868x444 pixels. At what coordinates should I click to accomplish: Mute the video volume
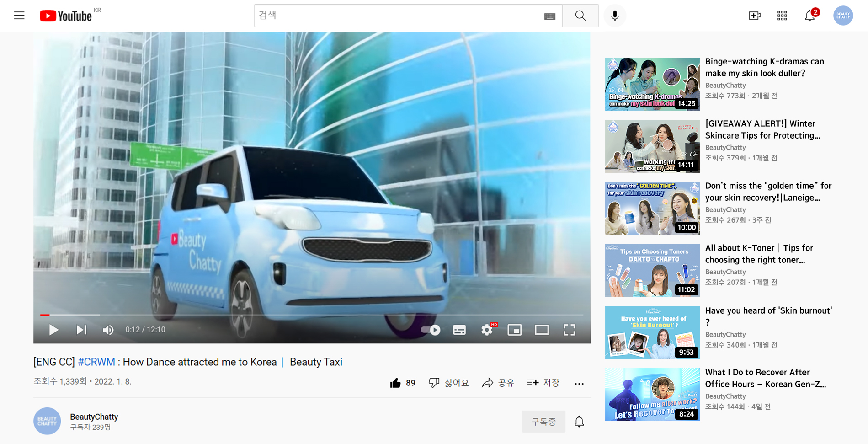[108, 330]
